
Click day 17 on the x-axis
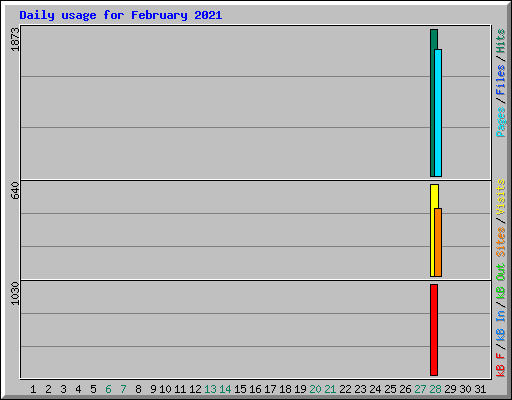(270, 389)
